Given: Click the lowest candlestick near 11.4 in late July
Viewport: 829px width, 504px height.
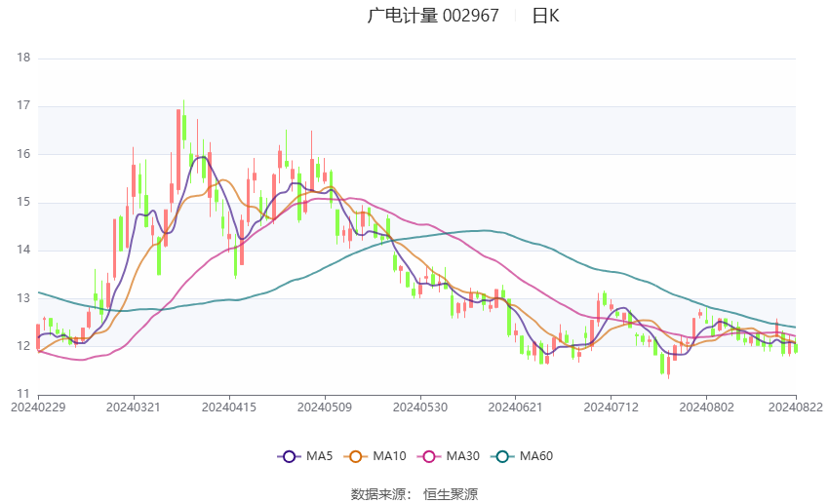Looking at the screenshot, I should pyautogui.click(x=668, y=366).
